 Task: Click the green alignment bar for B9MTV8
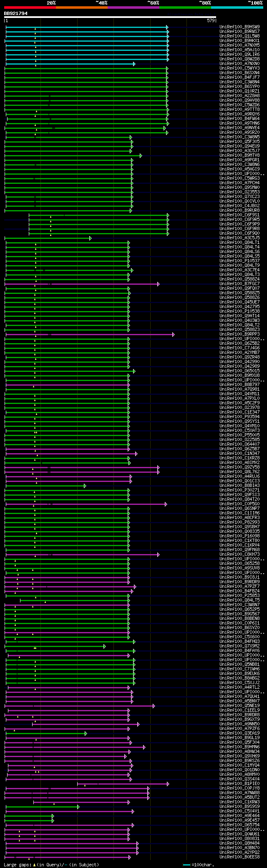[x=73, y=156]
